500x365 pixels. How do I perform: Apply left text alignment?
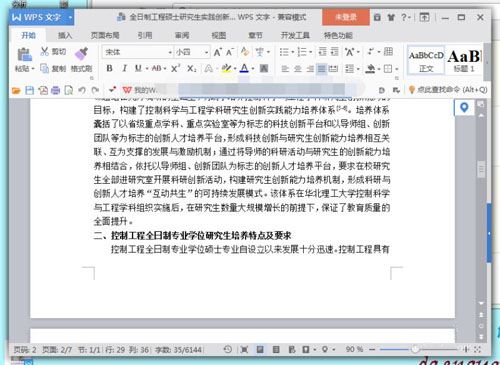[285, 69]
